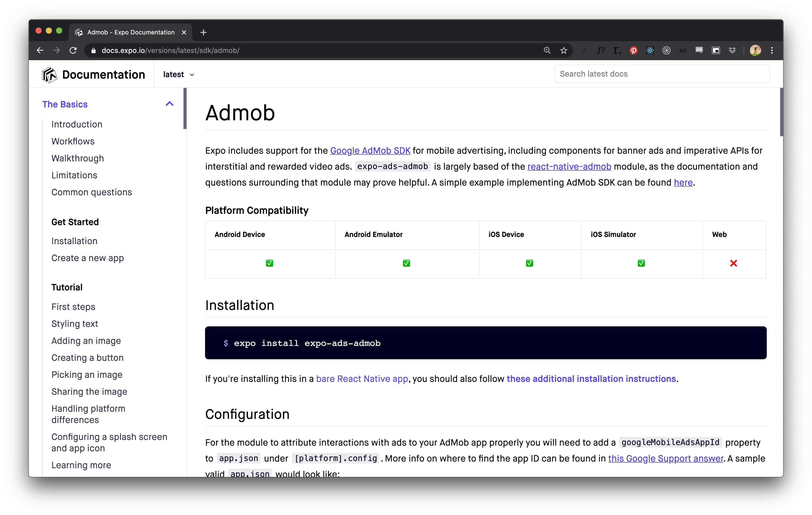
Task: Open the WhatFont 'f?' extension
Action: tap(601, 50)
